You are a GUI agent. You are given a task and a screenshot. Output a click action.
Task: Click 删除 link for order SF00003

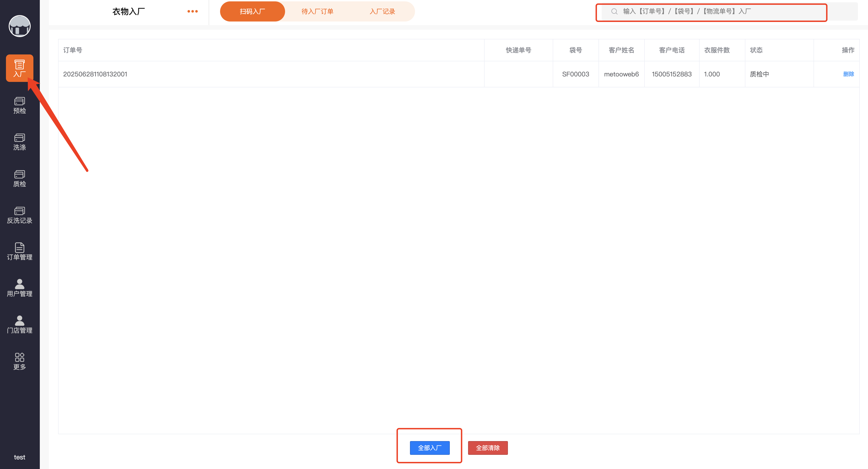point(848,74)
